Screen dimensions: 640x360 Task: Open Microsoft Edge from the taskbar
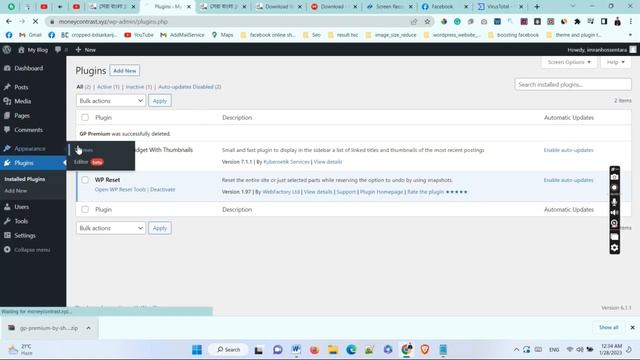351,350
